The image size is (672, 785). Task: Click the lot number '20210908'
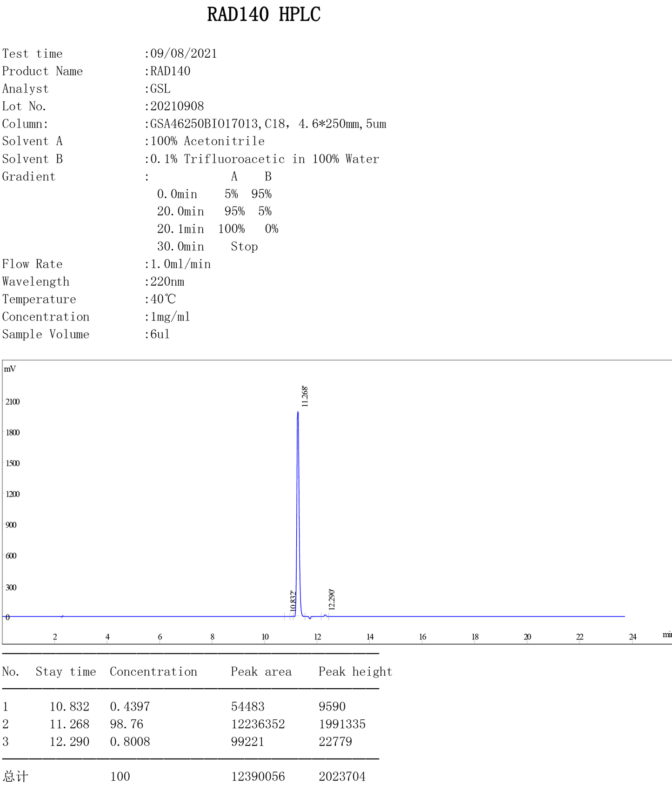pyautogui.click(x=177, y=106)
